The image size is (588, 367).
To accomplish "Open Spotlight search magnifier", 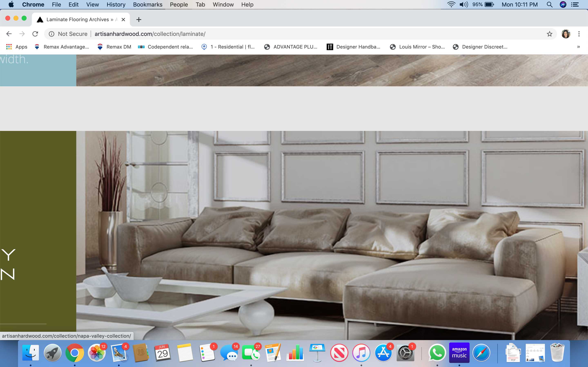I will pos(549,4).
